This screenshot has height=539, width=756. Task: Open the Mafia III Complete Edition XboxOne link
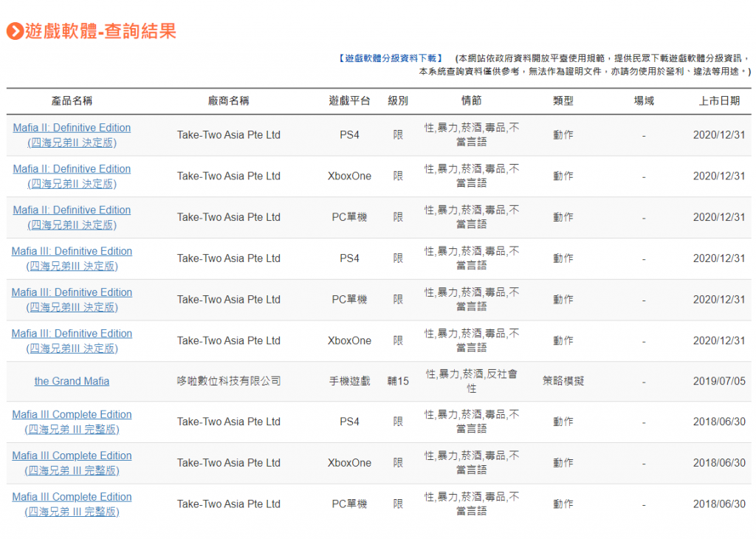(x=72, y=463)
